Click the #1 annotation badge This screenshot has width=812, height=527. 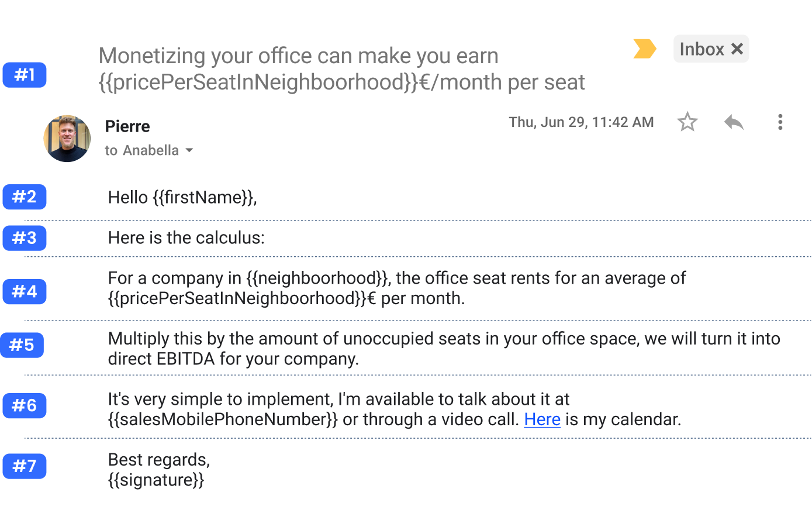click(25, 75)
